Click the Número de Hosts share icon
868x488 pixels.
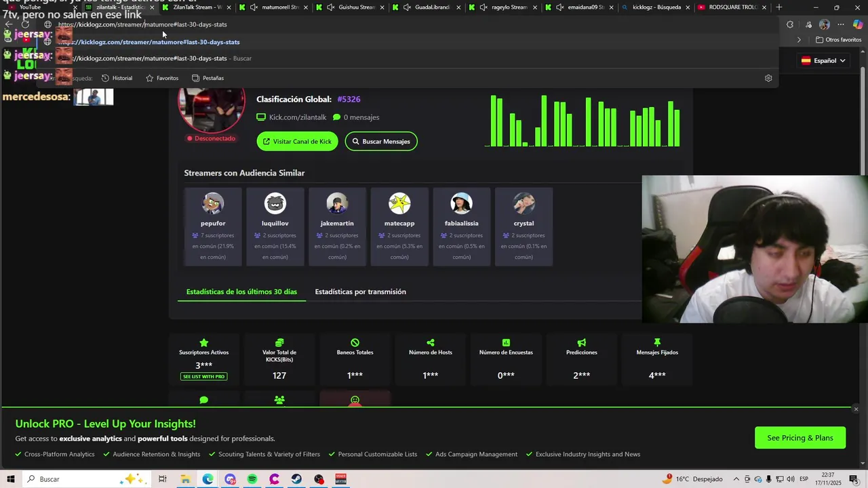(431, 343)
